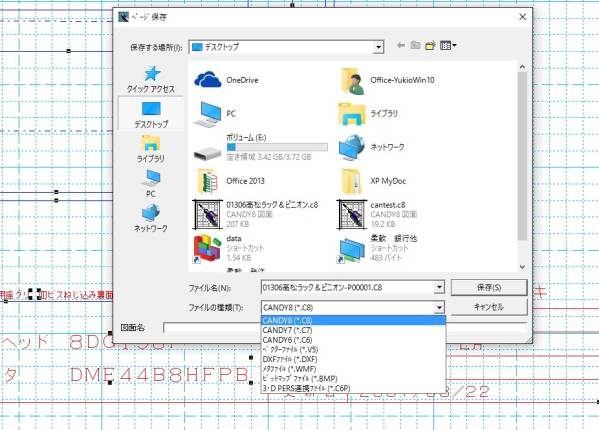
Task: Collapse the ファイルの種類 dropdown arrow
Action: pyautogui.click(x=439, y=307)
